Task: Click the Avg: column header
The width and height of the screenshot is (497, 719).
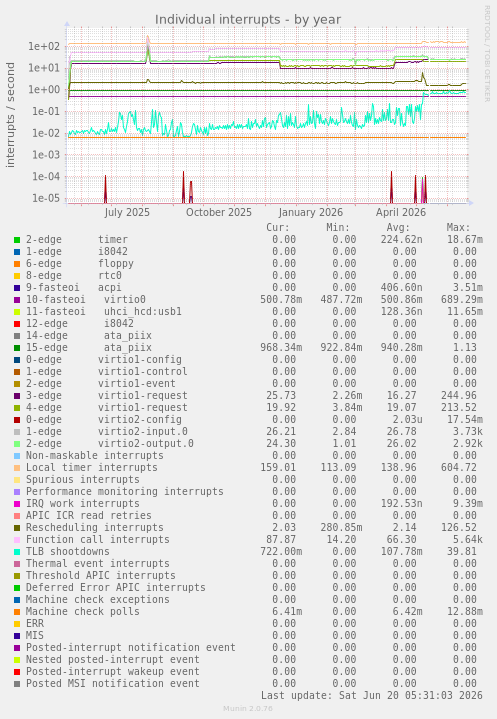Action: (x=398, y=227)
